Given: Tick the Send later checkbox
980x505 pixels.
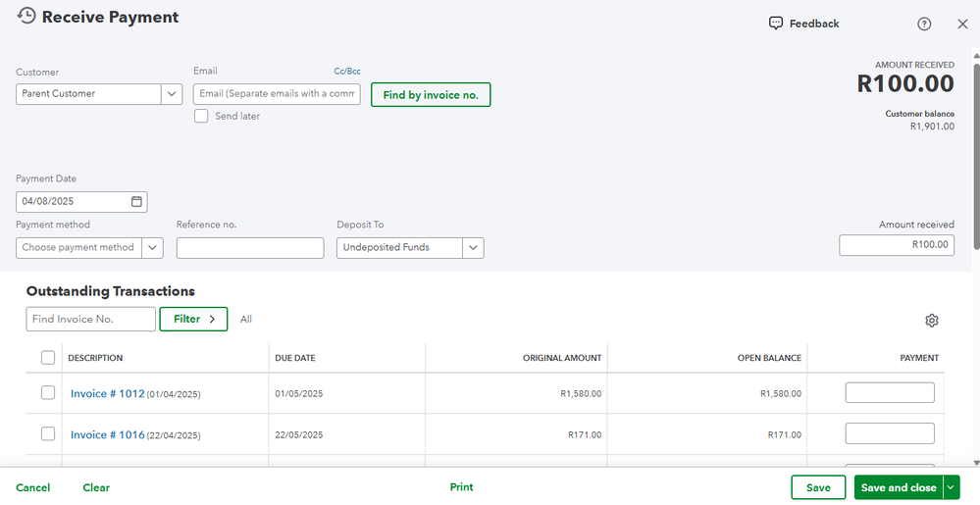Looking at the screenshot, I should point(201,116).
